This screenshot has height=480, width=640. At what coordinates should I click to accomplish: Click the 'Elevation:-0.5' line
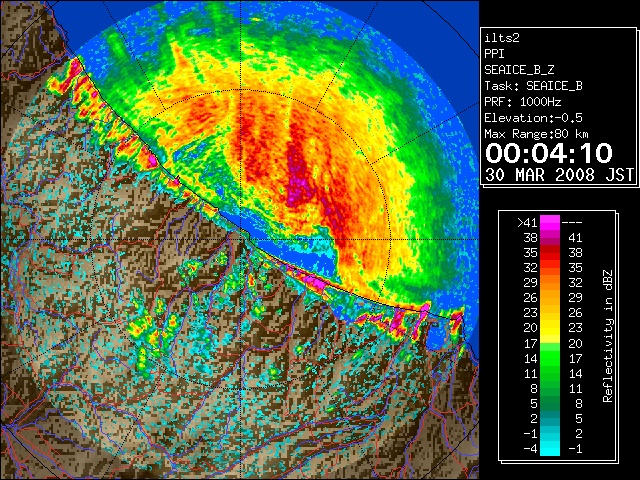click(x=533, y=118)
